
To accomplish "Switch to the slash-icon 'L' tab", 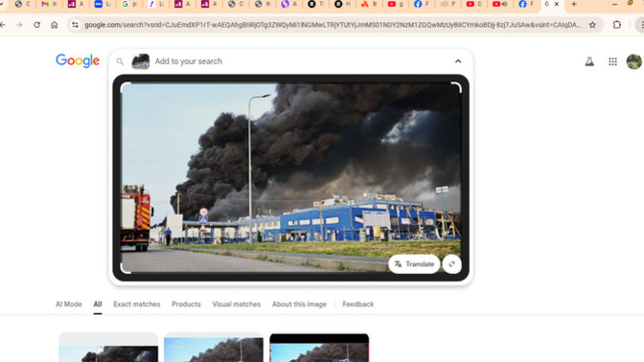I will pos(155,4).
